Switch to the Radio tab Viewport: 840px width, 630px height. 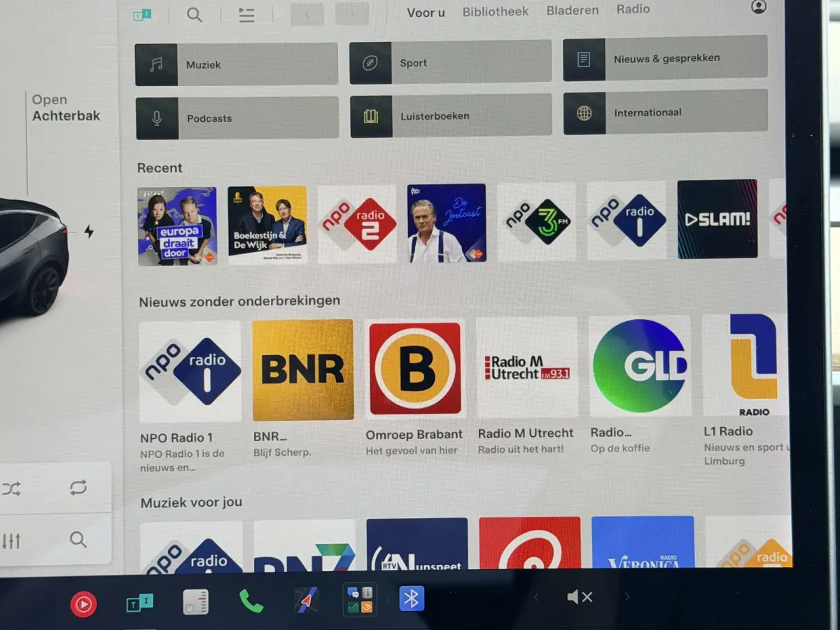point(633,8)
